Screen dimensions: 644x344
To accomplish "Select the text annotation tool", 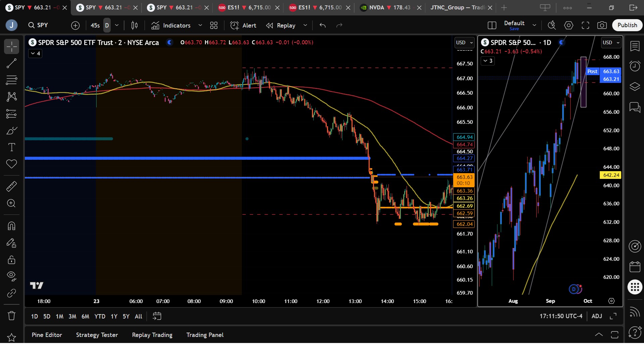I will (x=11, y=147).
